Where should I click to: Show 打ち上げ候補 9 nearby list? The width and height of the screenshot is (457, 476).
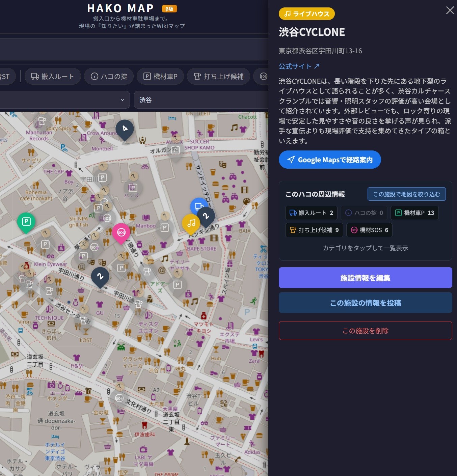(314, 230)
